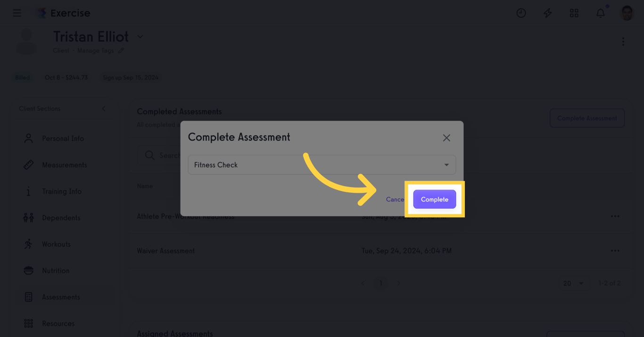This screenshot has width=644, height=337.
Task: Click the user profile avatar
Action: pos(627,13)
